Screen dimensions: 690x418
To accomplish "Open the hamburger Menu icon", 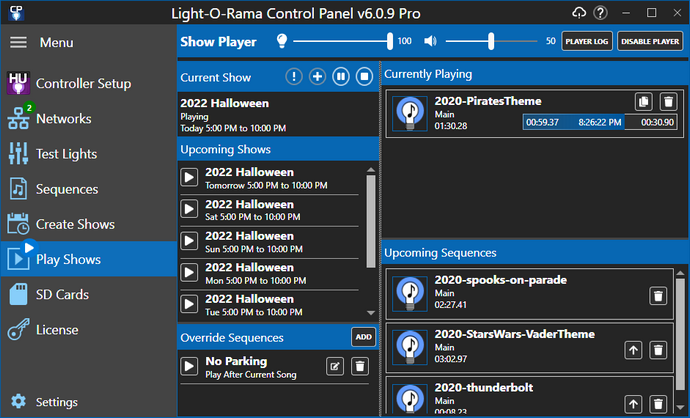I will pyautogui.click(x=18, y=42).
